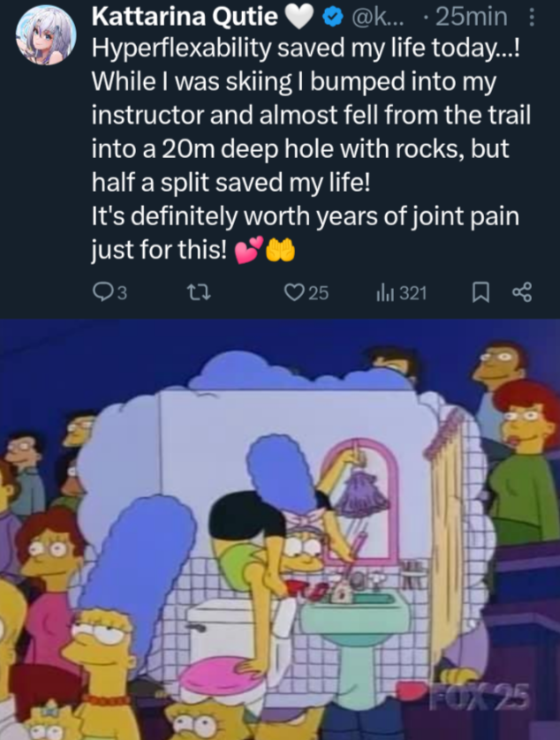Image resolution: width=560 pixels, height=740 pixels.
Task: Open the Simpsons image attachment
Action: [x=280, y=529]
